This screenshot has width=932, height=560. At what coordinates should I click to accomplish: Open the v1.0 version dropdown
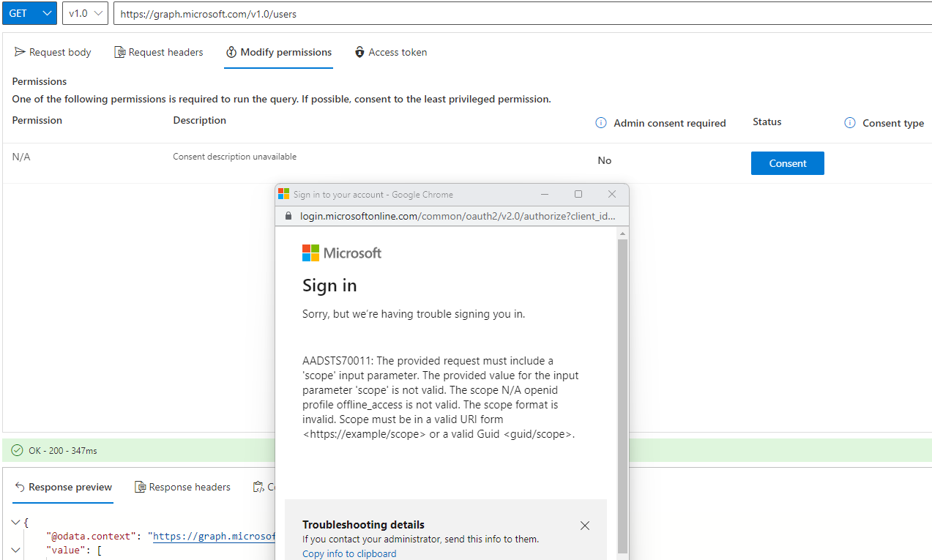85,13
